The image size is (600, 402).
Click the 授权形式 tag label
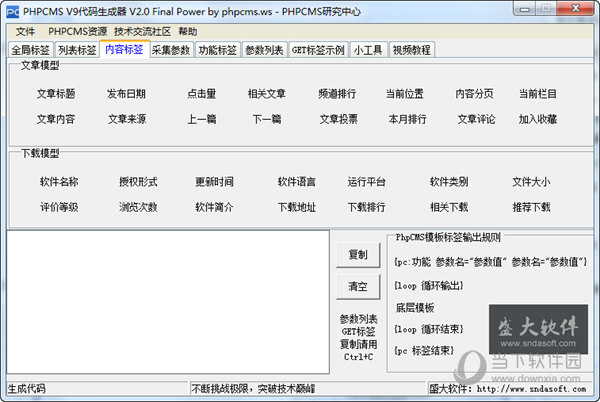click(x=138, y=182)
